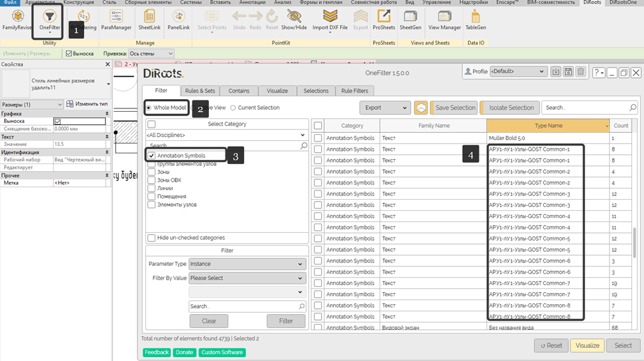Click the Isolate Selection button
Viewport: 644px width, 361px height.
(509, 108)
